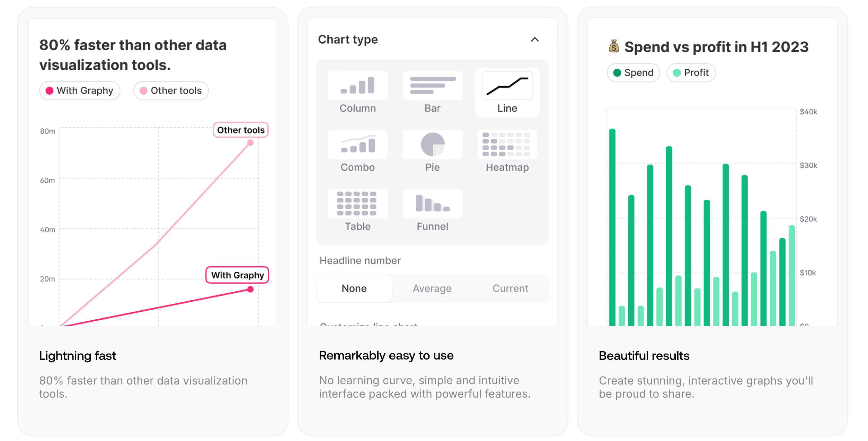Select the Line chart type icon
Screen dimensions: 868x441
507,86
